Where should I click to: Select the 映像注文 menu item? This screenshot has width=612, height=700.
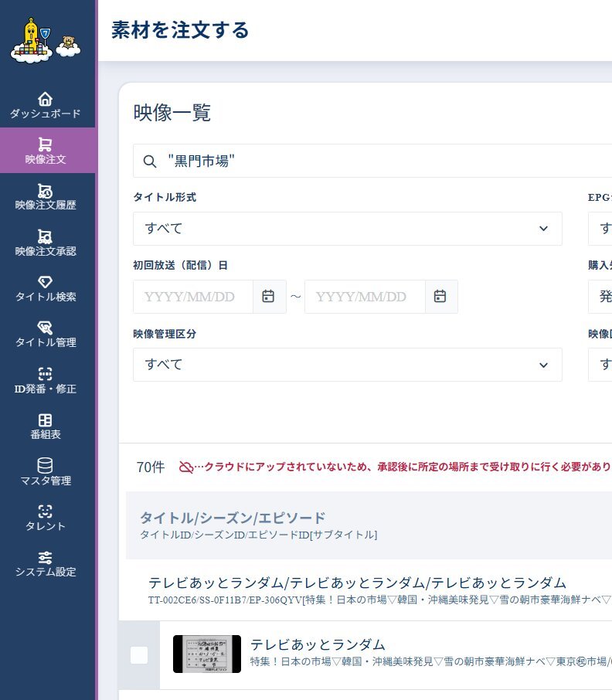click(46, 151)
